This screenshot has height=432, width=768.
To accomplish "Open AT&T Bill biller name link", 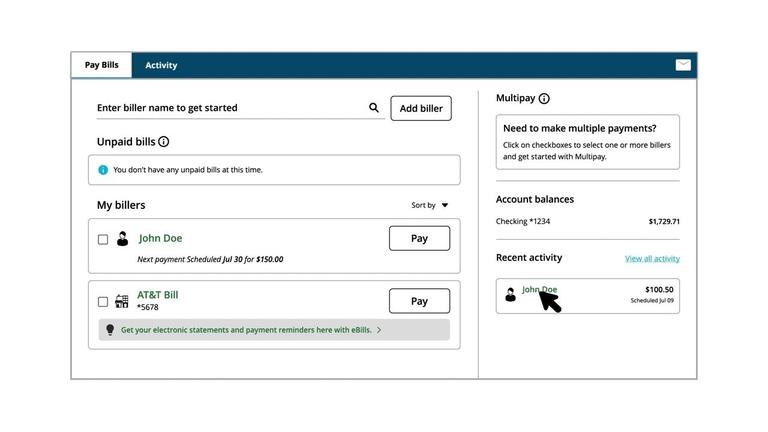I will pyautogui.click(x=158, y=295).
